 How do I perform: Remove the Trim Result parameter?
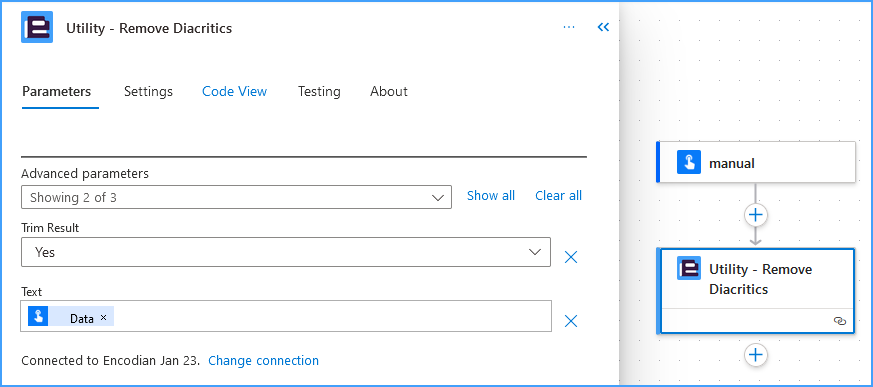pyautogui.click(x=571, y=257)
